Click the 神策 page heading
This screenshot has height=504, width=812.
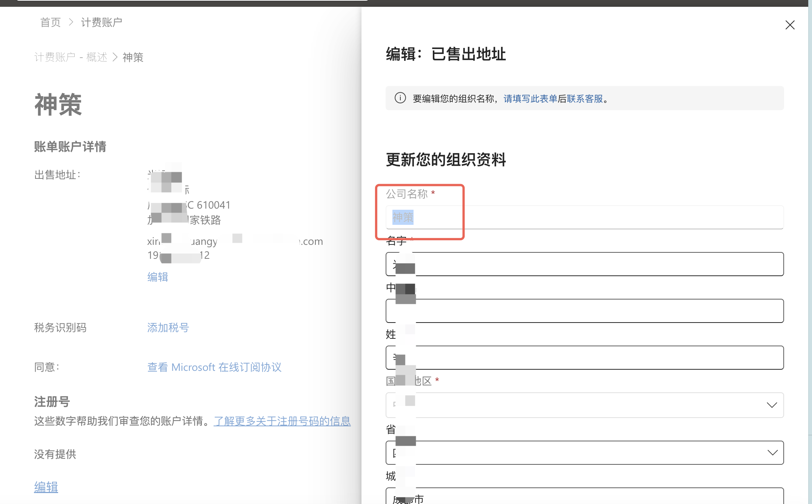(x=58, y=104)
